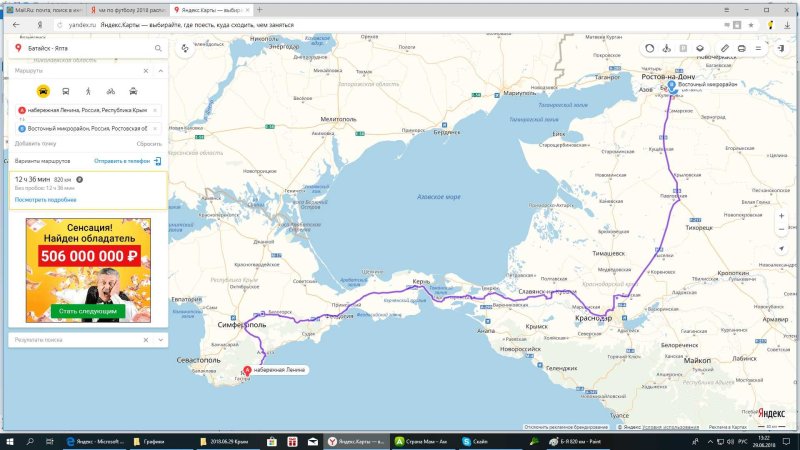This screenshot has height=450, width=800.
Task: Click Отправить в телефон link
Action: coord(122,161)
